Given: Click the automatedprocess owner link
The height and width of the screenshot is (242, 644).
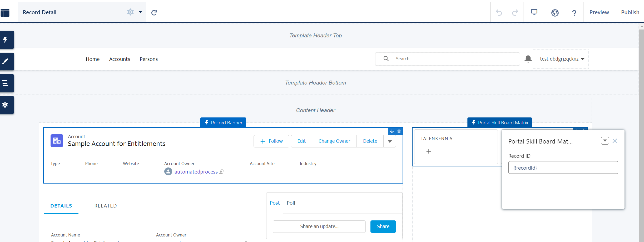Looking at the screenshot, I should coord(196,172).
